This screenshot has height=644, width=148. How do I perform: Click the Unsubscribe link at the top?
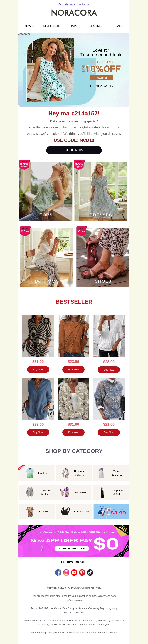[x=83, y=4]
